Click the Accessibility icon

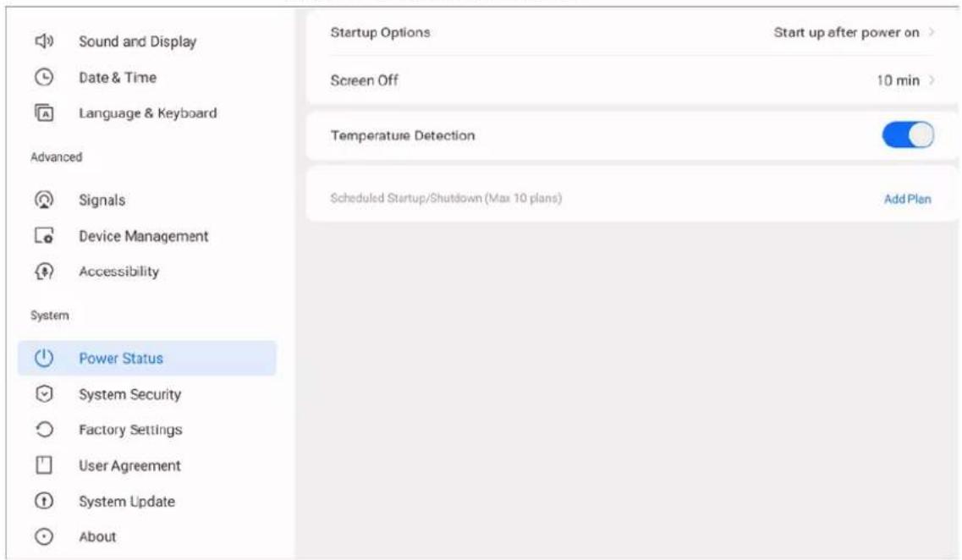pyautogui.click(x=44, y=271)
